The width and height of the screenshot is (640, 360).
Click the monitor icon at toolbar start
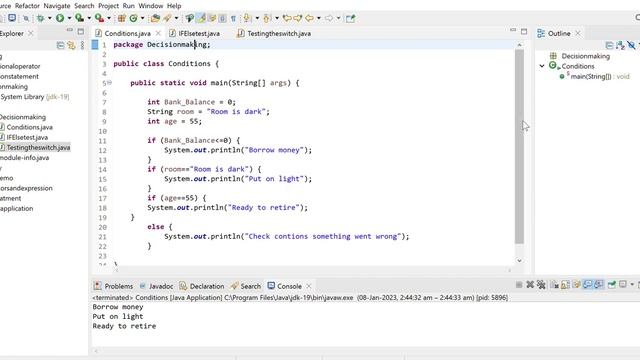click(12, 18)
